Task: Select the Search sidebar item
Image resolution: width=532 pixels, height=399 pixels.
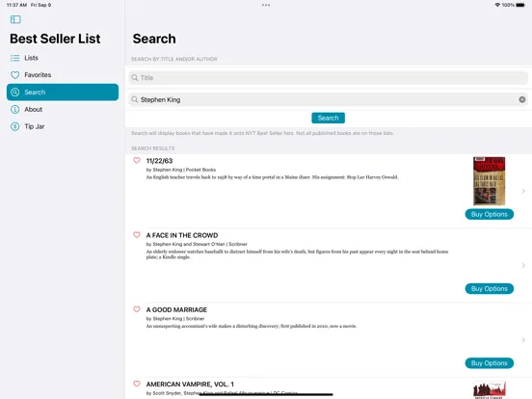Action: click(x=63, y=93)
